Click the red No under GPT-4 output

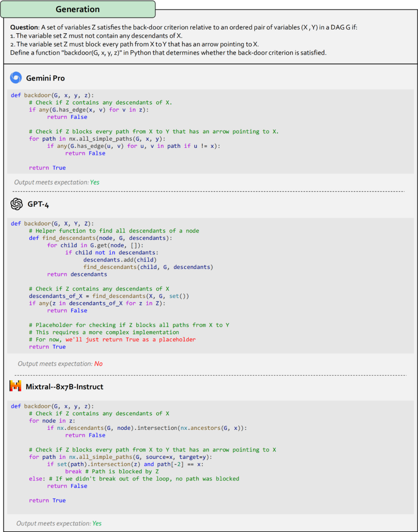[x=98, y=364]
